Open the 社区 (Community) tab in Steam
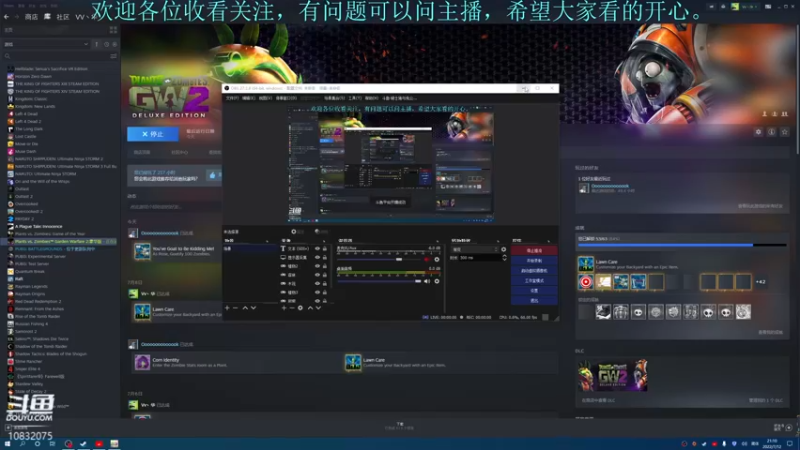 tap(63, 17)
